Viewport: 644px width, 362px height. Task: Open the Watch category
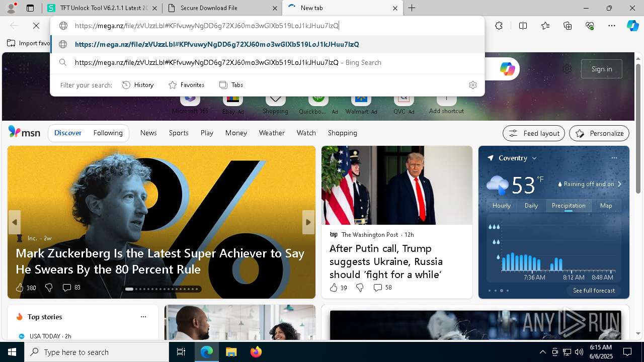306,133
